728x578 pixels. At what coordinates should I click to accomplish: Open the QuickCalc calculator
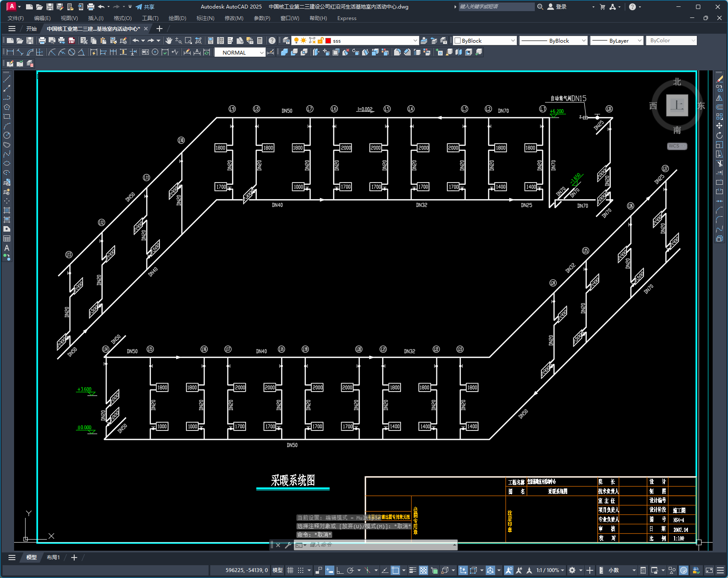click(x=260, y=41)
